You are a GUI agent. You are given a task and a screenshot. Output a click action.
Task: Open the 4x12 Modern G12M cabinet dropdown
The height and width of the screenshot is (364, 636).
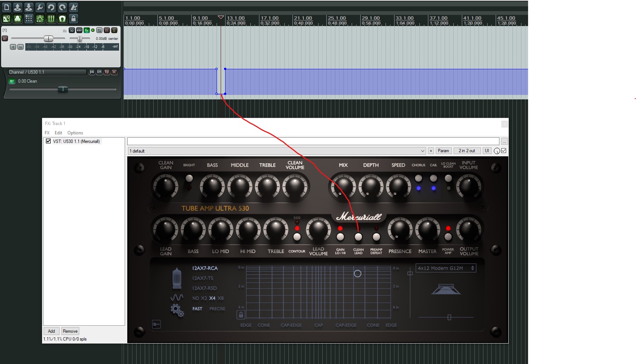(446, 268)
